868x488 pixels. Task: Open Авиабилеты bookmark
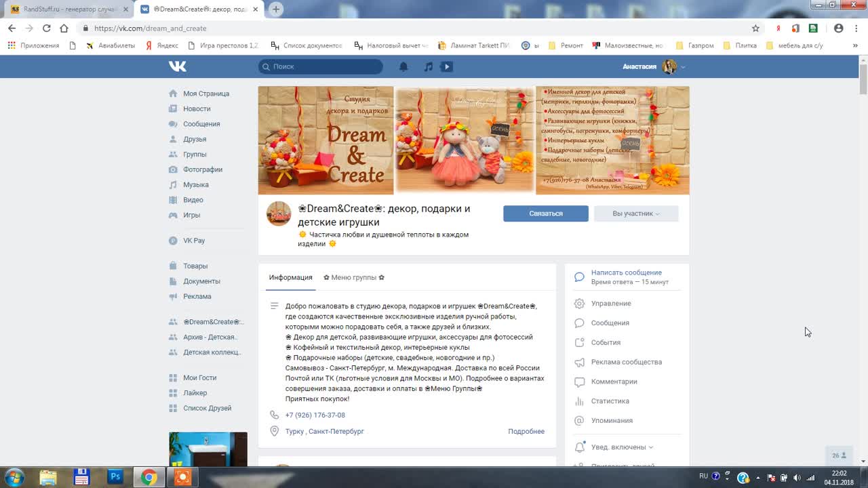pos(110,45)
